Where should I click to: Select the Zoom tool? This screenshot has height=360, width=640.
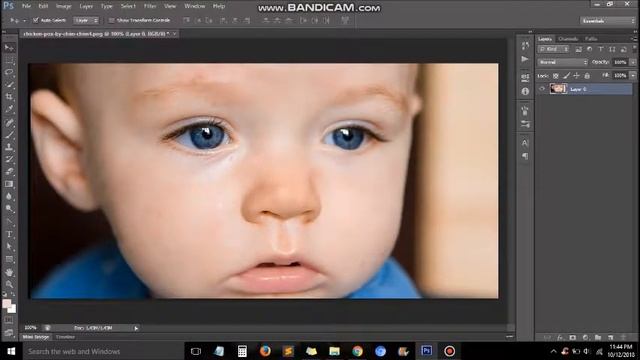point(9,284)
